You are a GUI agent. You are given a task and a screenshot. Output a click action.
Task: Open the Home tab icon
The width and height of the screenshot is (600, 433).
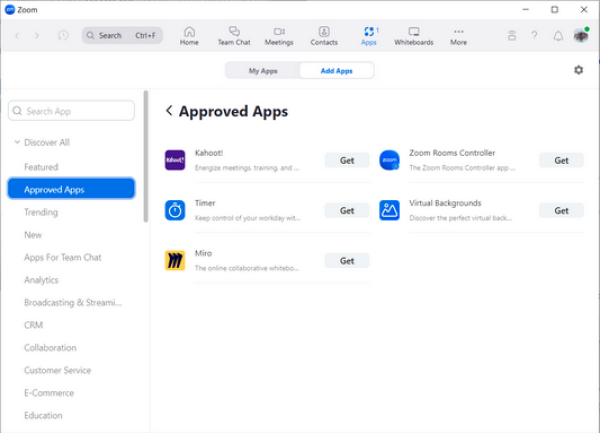pos(189,32)
